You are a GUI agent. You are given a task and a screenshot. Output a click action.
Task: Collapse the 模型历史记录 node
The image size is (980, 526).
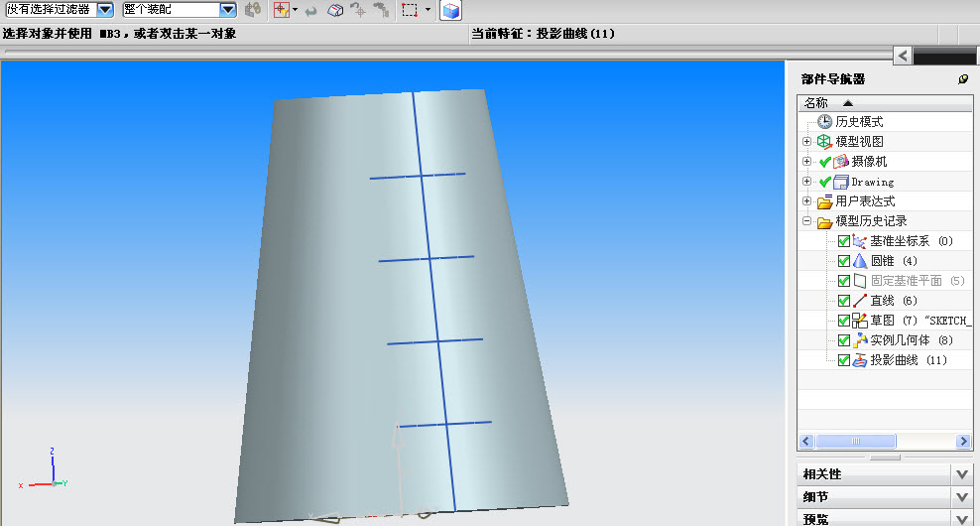point(806,220)
